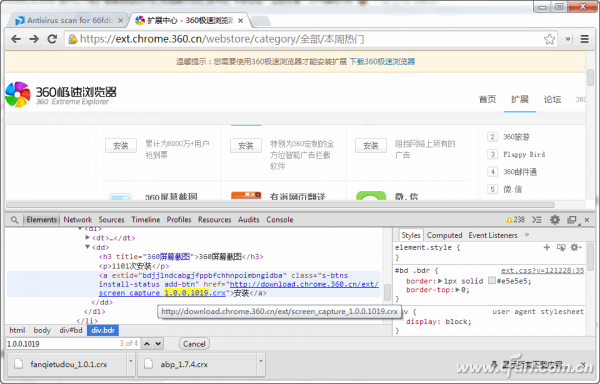Select body in the breadcrumb bar
The image size is (600, 384).
[x=42, y=330]
